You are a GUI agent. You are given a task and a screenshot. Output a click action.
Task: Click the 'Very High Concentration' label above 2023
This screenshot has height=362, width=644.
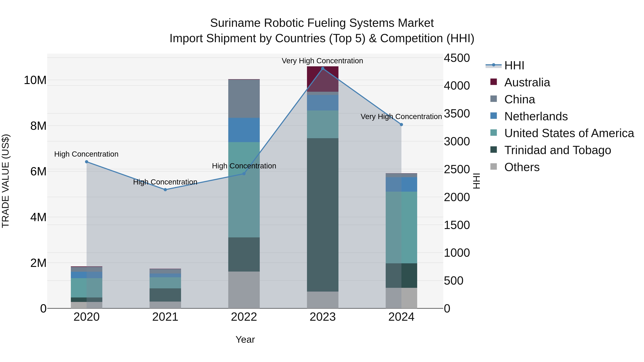tap(323, 61)
